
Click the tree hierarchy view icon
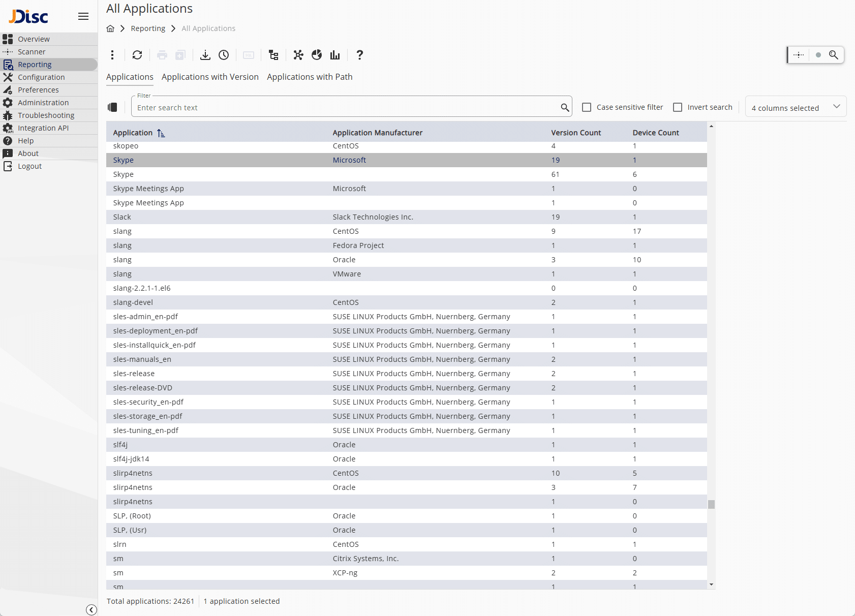click(273, 55)
